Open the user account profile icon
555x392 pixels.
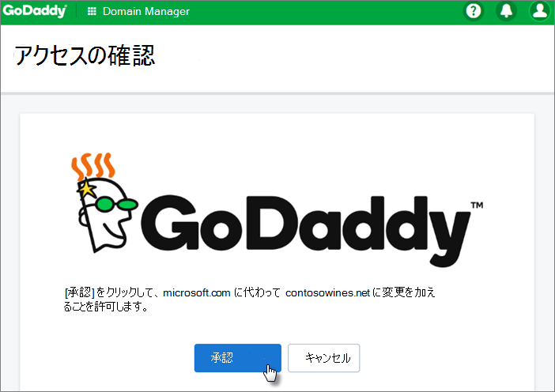[539, 11]
